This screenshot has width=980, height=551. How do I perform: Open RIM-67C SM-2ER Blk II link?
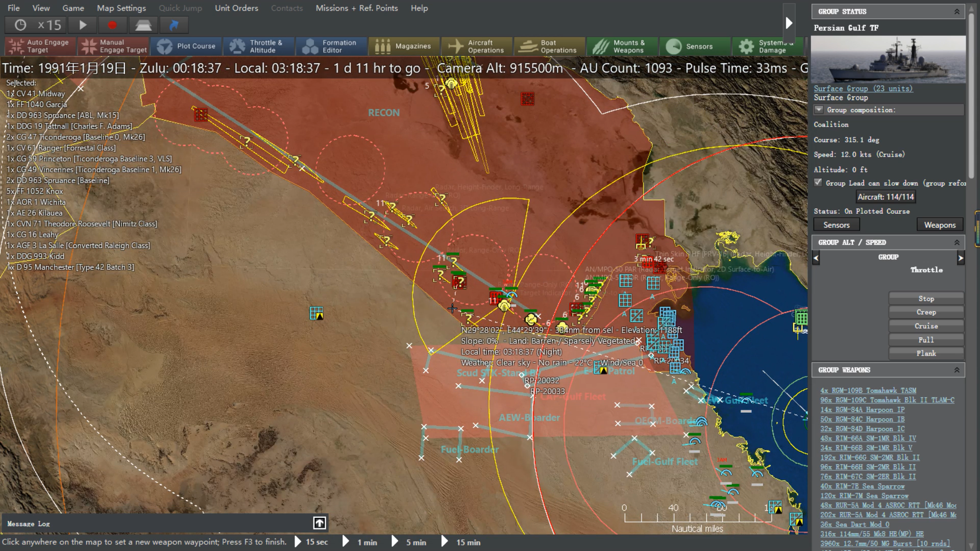pos(868,477)
